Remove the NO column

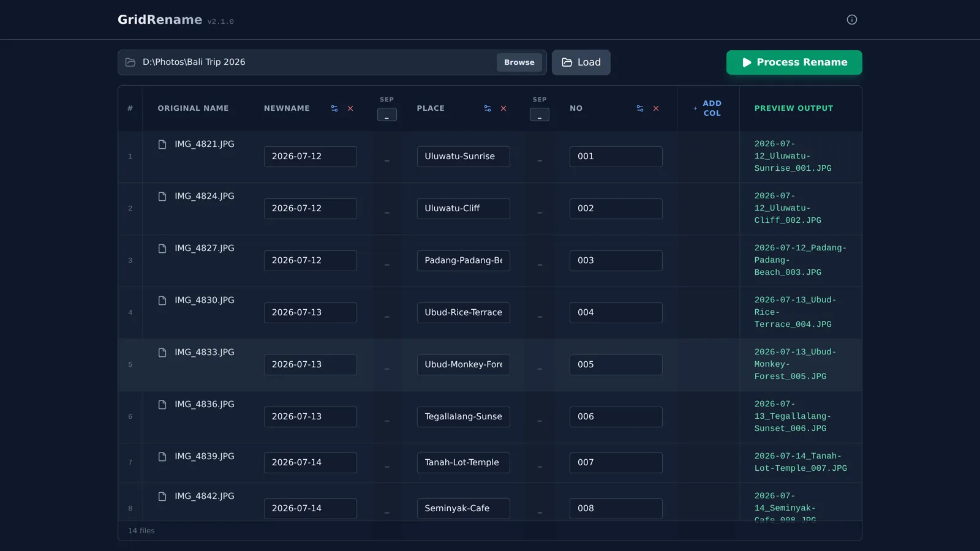tap(656, 108)
